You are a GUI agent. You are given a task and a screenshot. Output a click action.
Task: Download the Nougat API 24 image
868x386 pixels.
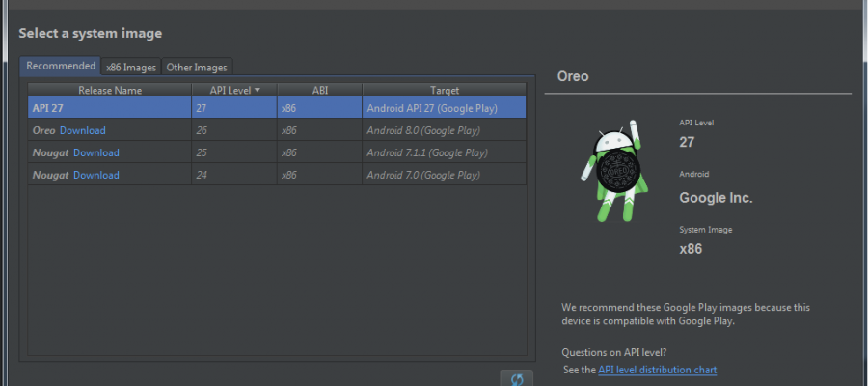[96, 175]
